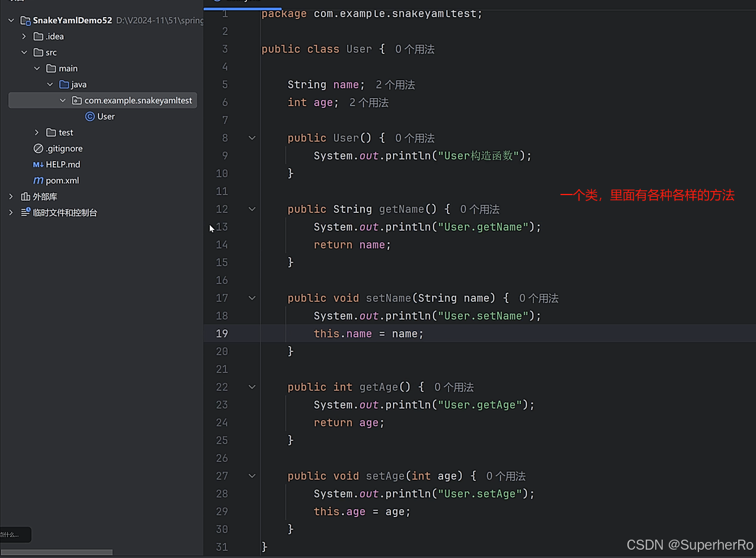Select the .idea folder icon
The height and width of the screenshot is (558, 756).
[x=39, y=36]
